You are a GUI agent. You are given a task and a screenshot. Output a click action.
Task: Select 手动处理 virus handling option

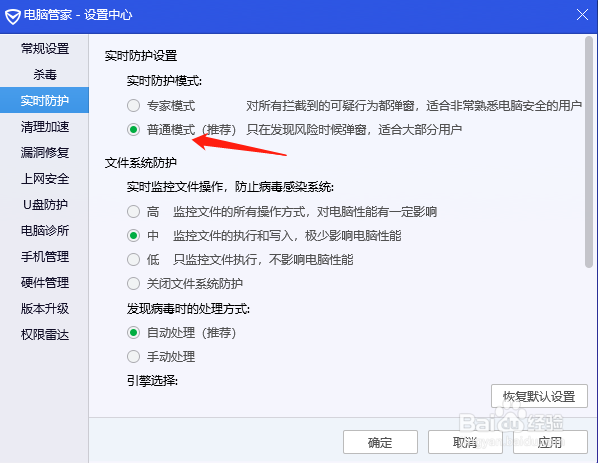tap(133, 357)
